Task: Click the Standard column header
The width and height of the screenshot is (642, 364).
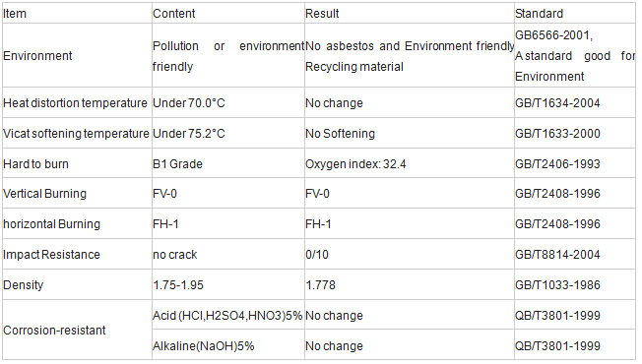Action: pyautogui.click(x=539, y=14)
